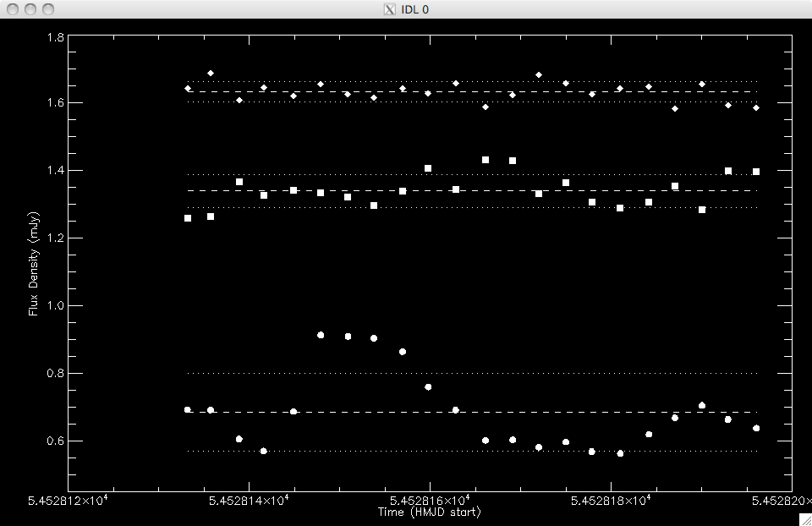
Task: Click the IDL 0 window title text
Action: (414, 9)
